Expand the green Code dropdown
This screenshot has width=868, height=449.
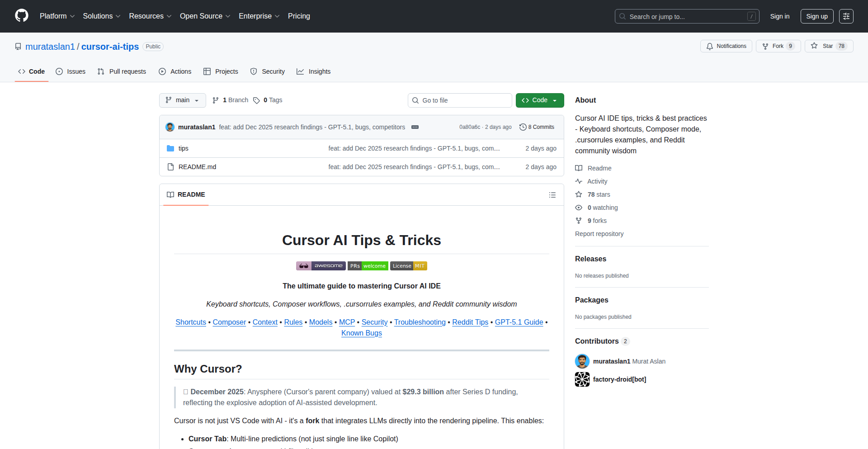(x=554, y=100)
